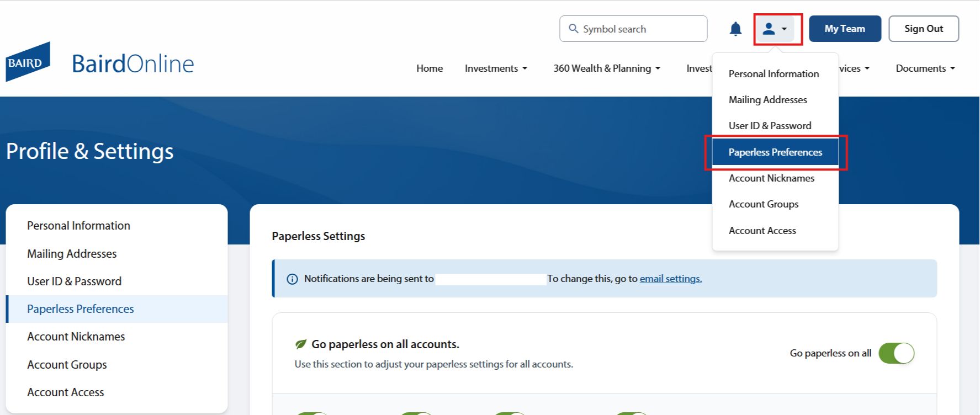This screenshot has height=415, width=980.
Task: Select Account Access in dropdown menu
Action: (775, 231)
